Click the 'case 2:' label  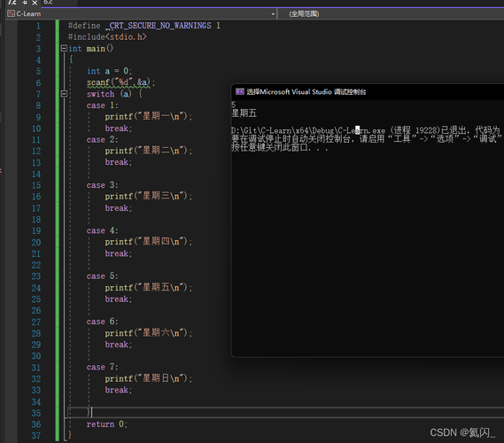pos(102,140)
